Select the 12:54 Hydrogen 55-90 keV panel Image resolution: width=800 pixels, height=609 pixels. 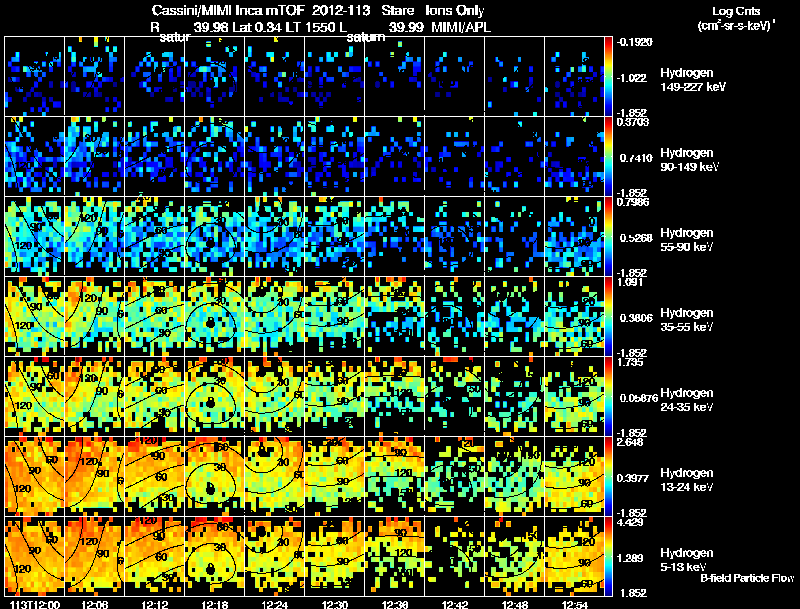[574, 236]
